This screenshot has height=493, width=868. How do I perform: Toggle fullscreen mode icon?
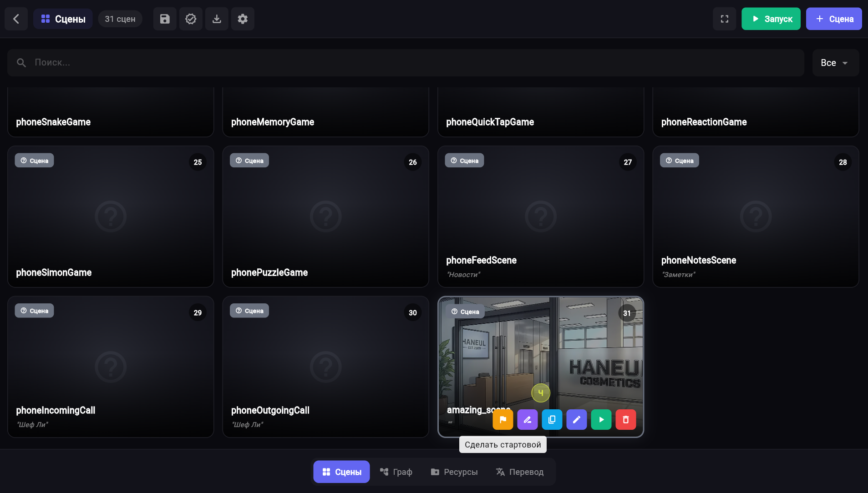tap(725, 19)
